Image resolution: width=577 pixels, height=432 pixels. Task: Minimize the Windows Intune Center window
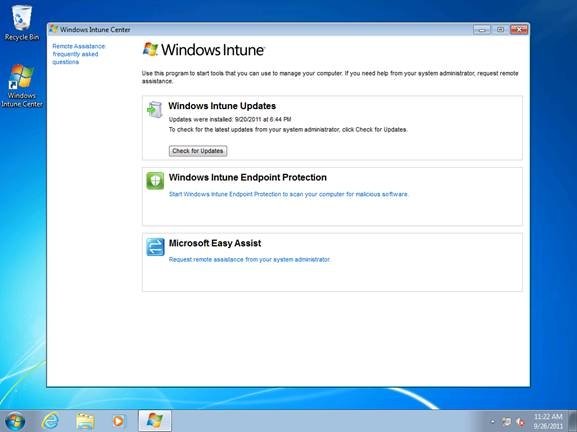click(482, 29)
